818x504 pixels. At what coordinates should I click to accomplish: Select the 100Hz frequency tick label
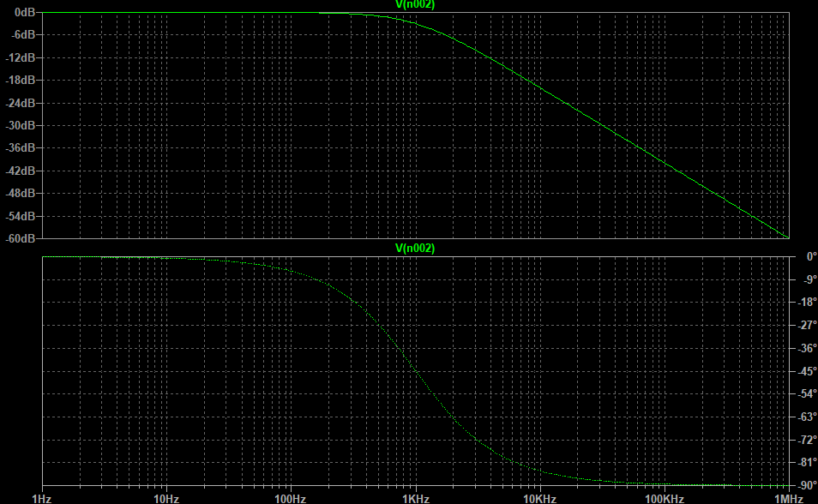click(x=291, y=498)
